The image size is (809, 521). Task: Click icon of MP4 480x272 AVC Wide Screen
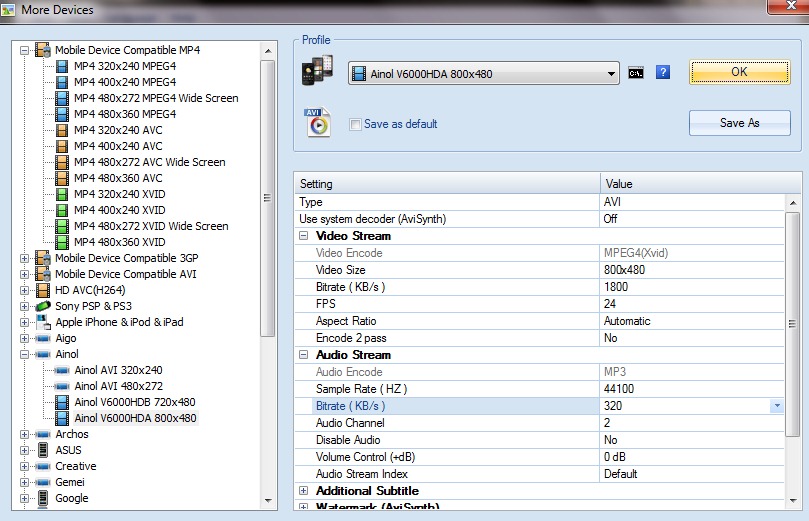(62, 162)
